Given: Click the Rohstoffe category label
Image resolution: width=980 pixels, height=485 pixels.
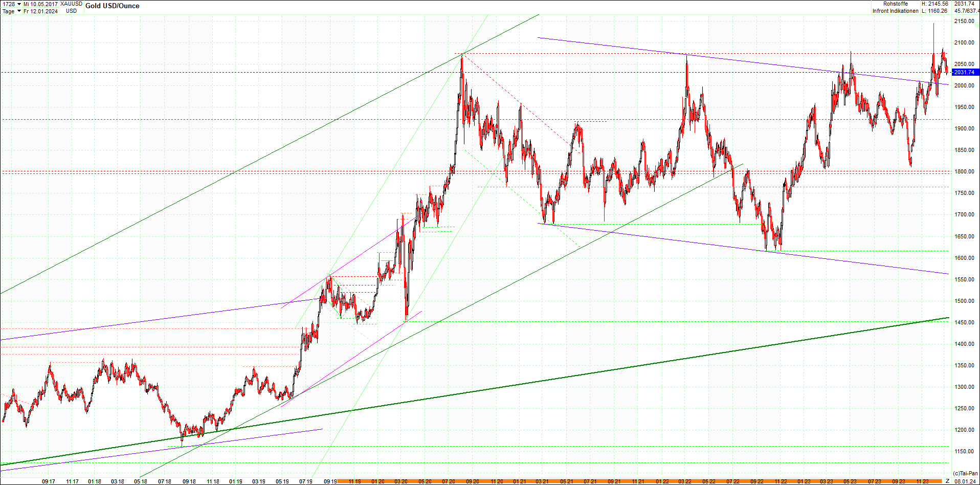Looking at the screenshot, I should (896, 4).
